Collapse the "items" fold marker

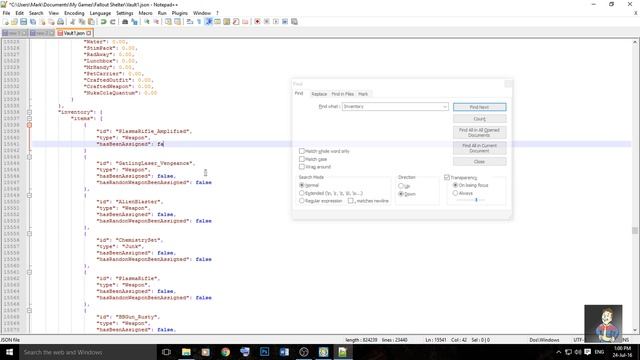click(29, 118)
